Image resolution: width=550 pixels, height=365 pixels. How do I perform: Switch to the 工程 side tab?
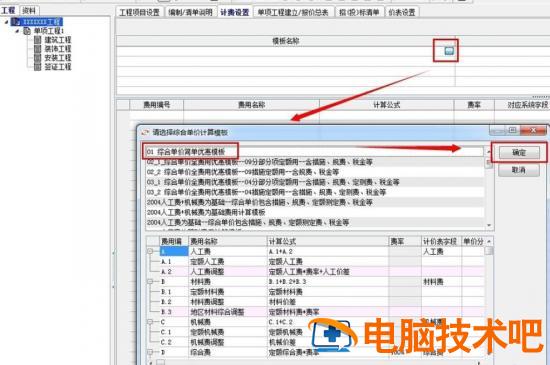click(8, 11)
